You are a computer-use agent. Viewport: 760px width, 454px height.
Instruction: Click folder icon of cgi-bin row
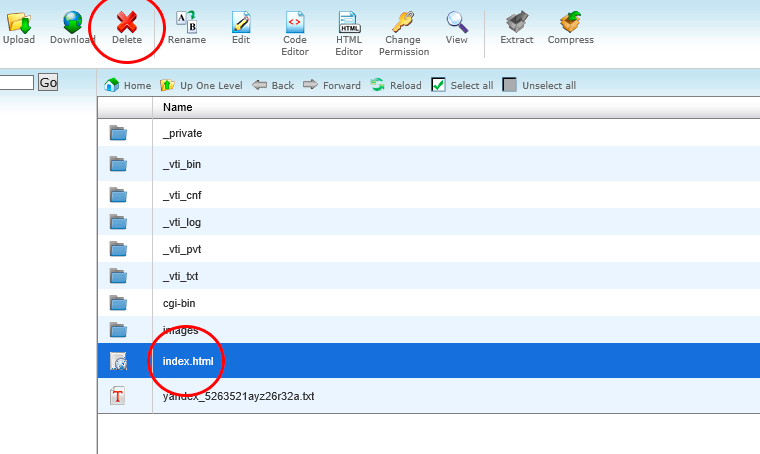(118, 303)
